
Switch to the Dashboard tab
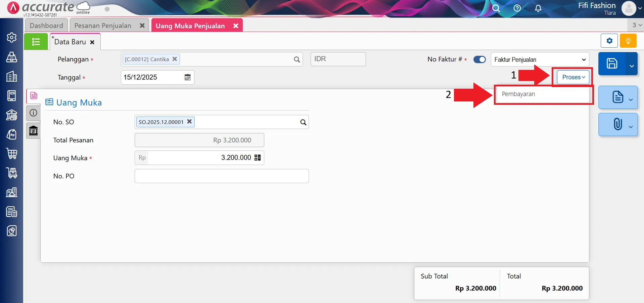point(46,26)
